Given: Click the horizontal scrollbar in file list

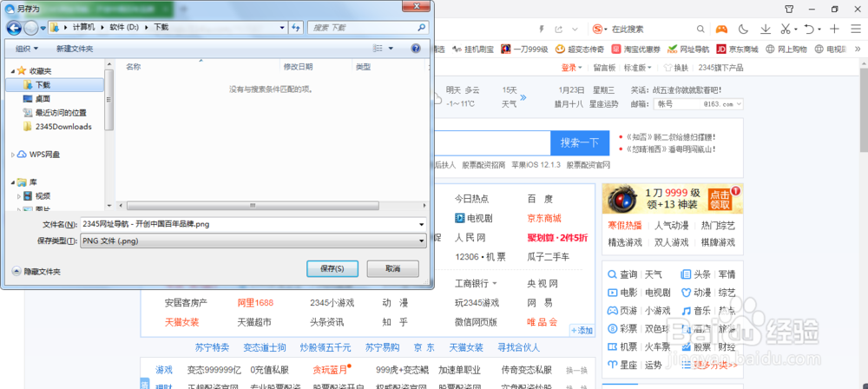Looking at the screenshot, I should [x=252, y=205].
